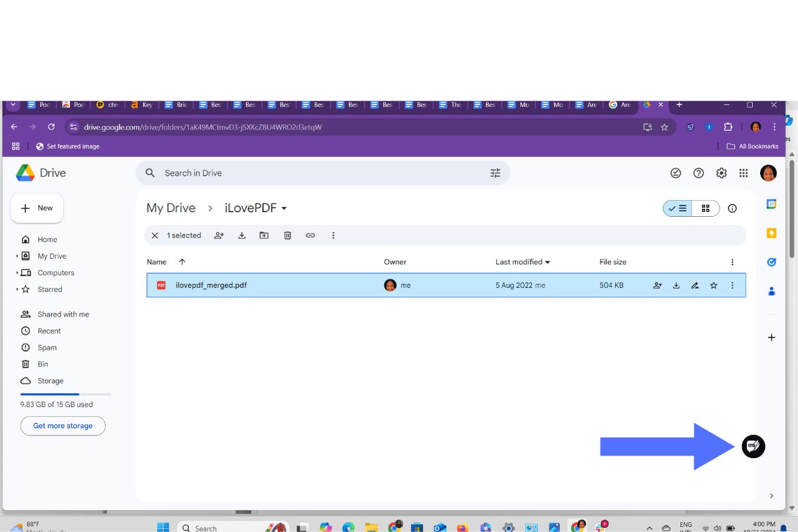
Task: Click the 504 KB file size cell
Action: click(x=611, y=285)
